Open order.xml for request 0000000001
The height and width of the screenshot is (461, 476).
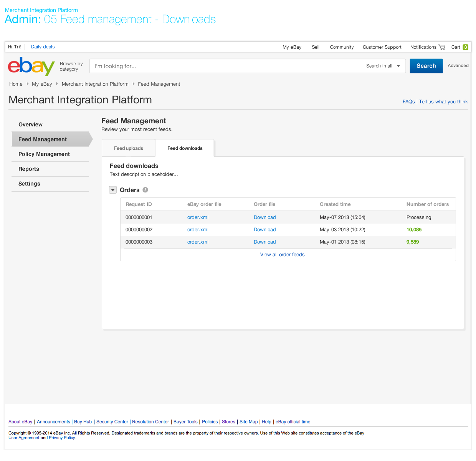tap(198, 217)
